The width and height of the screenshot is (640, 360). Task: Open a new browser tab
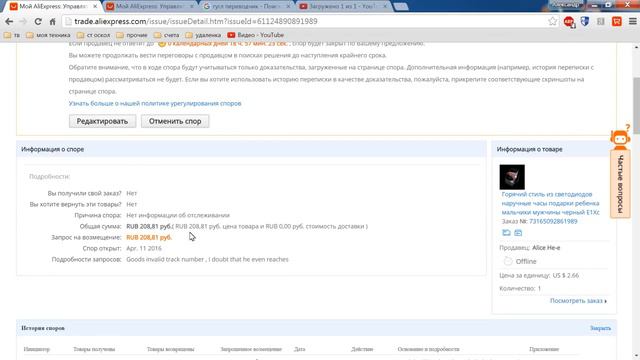(400, 7)
